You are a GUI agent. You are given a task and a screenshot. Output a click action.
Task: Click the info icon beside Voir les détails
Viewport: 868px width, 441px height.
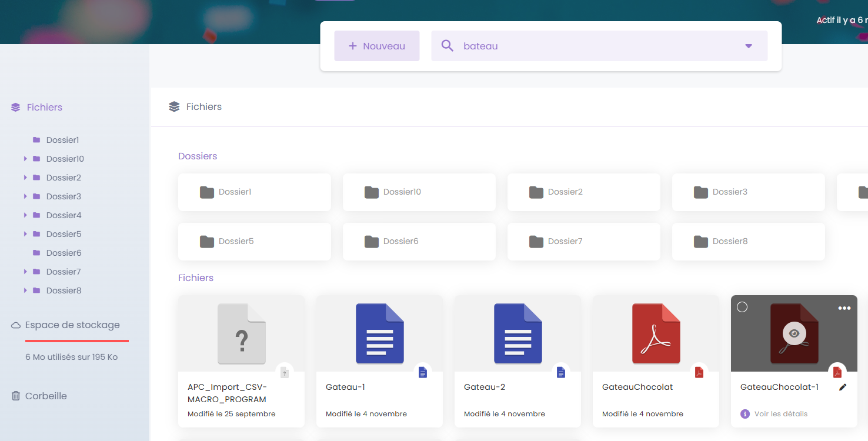[x=745, y=414]
